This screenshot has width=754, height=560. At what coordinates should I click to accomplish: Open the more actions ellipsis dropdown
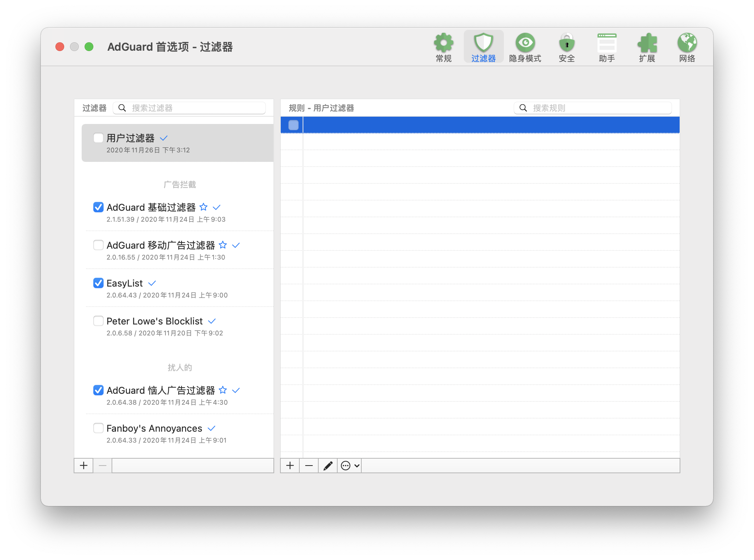(350, 466)
